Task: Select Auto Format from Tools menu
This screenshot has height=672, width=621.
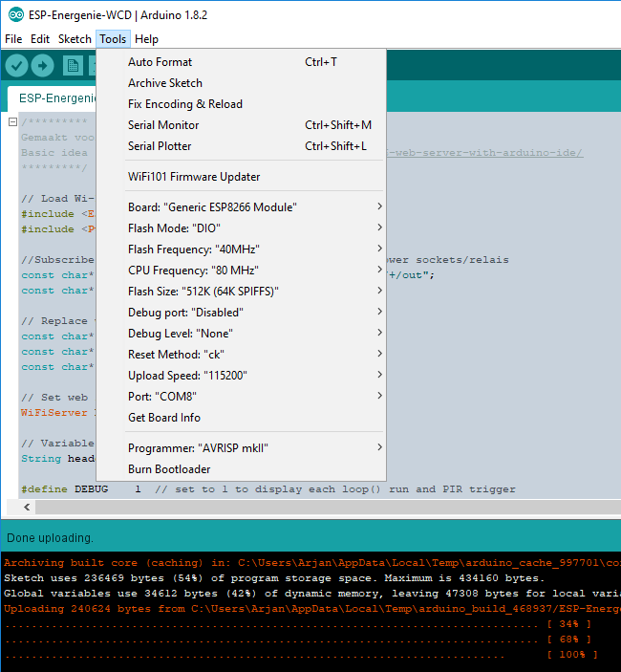Action: click(241, 62)
